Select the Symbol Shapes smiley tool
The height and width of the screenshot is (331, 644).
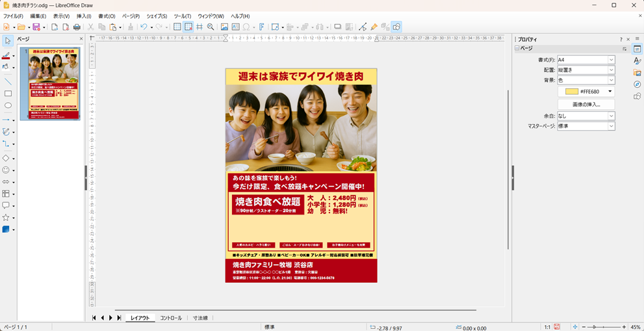click(x=6, y=170)
